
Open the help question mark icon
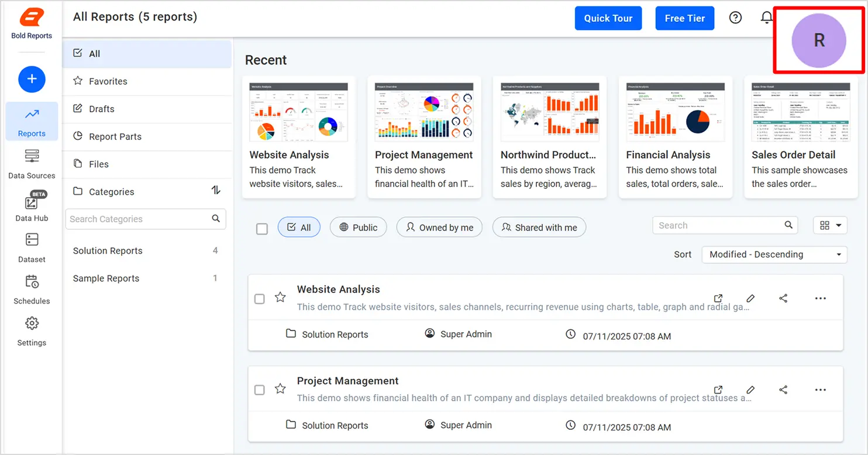[735, 18]
